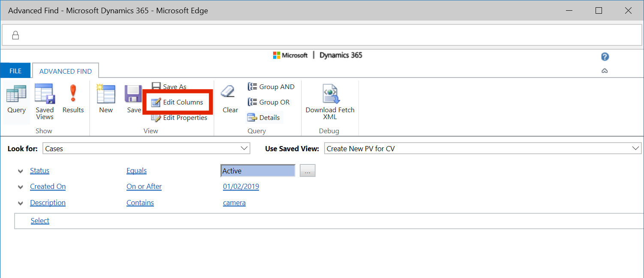644x278 pixels.
Task: Download Fetch XML file
Action: point(330,102)
